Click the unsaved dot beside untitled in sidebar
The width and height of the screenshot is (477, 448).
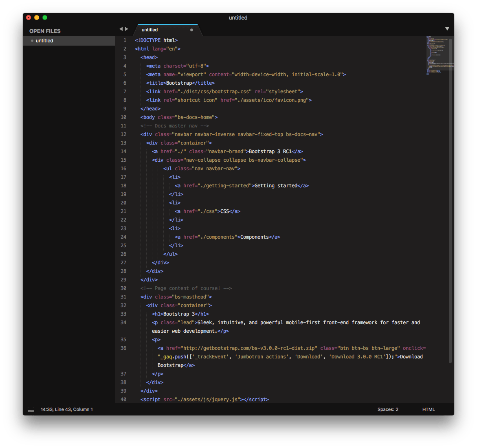click(x=32, y=41)
